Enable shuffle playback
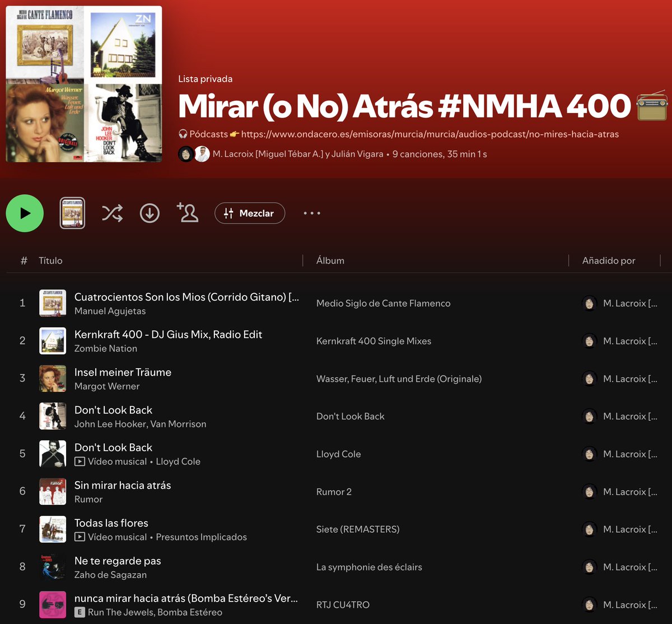This screenshot has height=624, width=672. 112,213
